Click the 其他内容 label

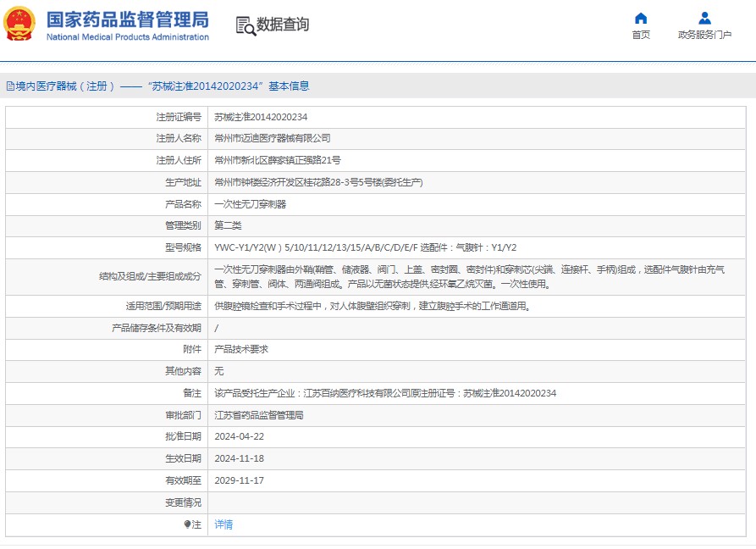pos(183,371)
